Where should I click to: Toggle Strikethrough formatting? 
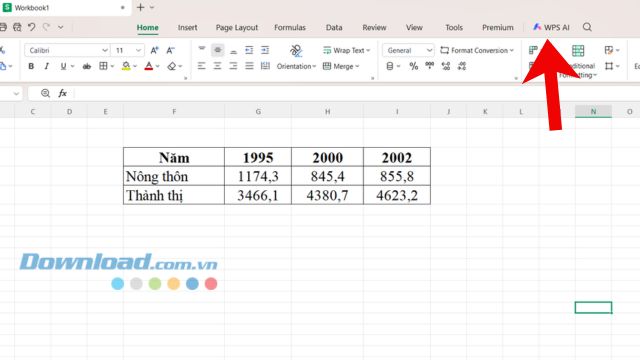pyautogui.click(x=87, y=66)
